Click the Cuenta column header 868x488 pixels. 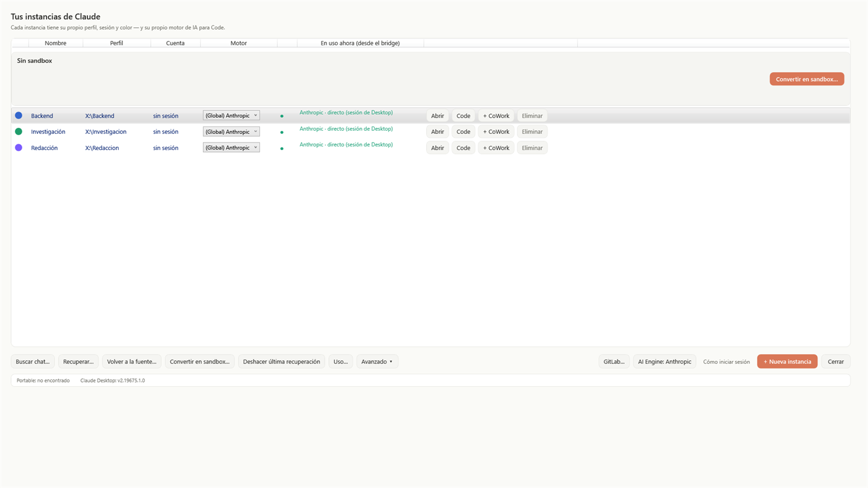coord(176,43)
